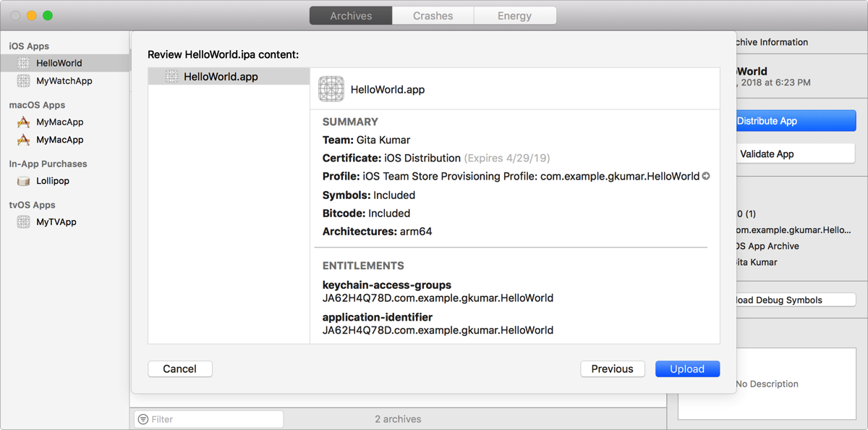Screen dimensions: 868x430
Task: Click the HelloWorld.app icon in content list
Action: (171, 77)
